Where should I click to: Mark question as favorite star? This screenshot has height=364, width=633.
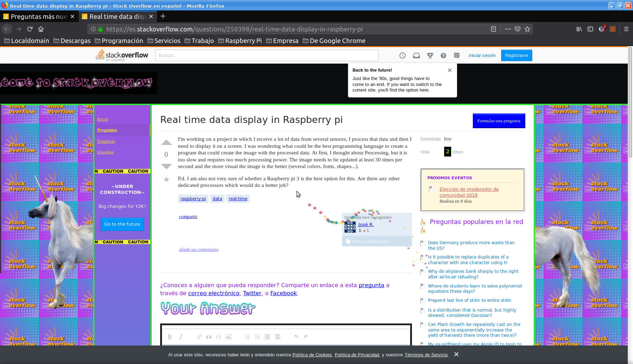pos(166,180)
